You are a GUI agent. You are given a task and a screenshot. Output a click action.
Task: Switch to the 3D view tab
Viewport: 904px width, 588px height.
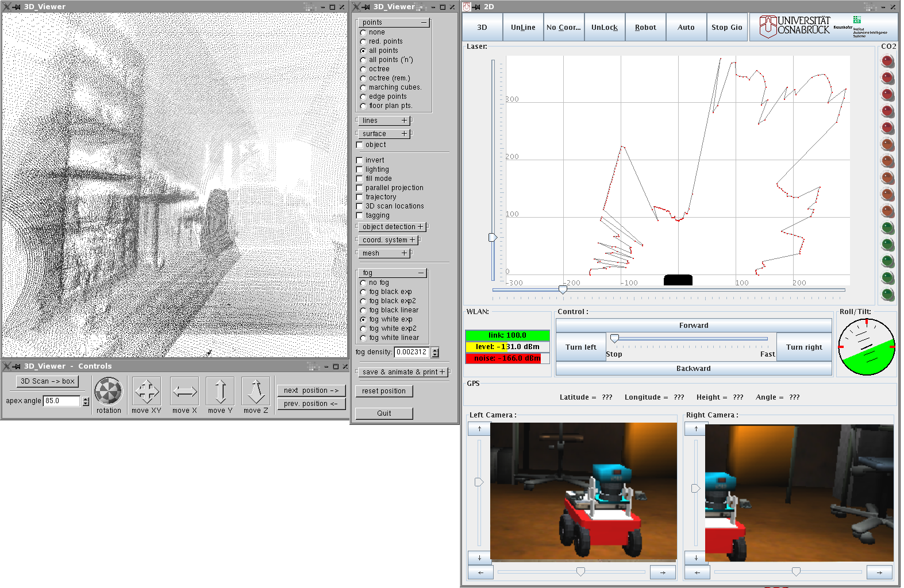pos(482,28)
